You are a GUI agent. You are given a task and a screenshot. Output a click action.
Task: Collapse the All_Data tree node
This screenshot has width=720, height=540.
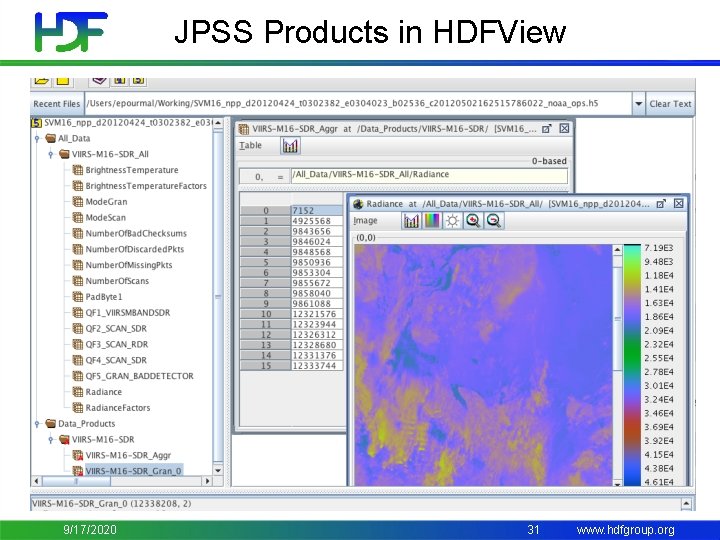37,138
